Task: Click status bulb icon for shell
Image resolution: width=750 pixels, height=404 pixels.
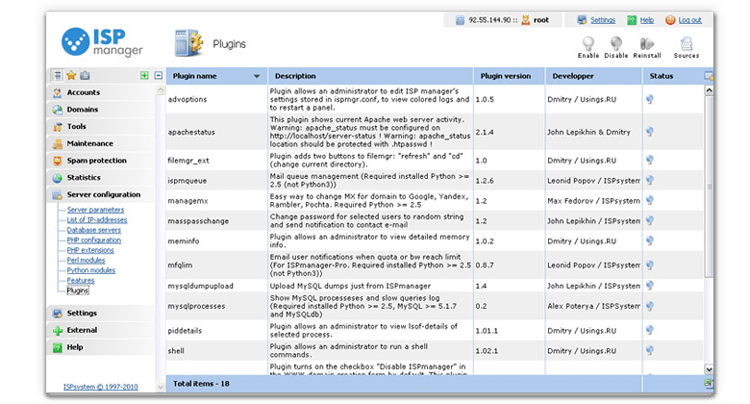Action: tap(650, 350)
